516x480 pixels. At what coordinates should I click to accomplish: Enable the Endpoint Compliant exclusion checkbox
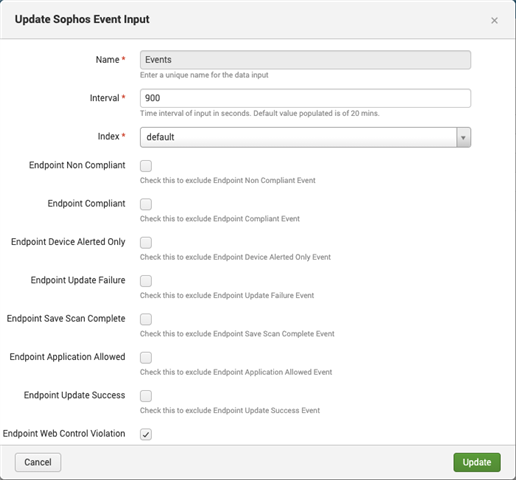pyautogui.click(x=146, y=204)
